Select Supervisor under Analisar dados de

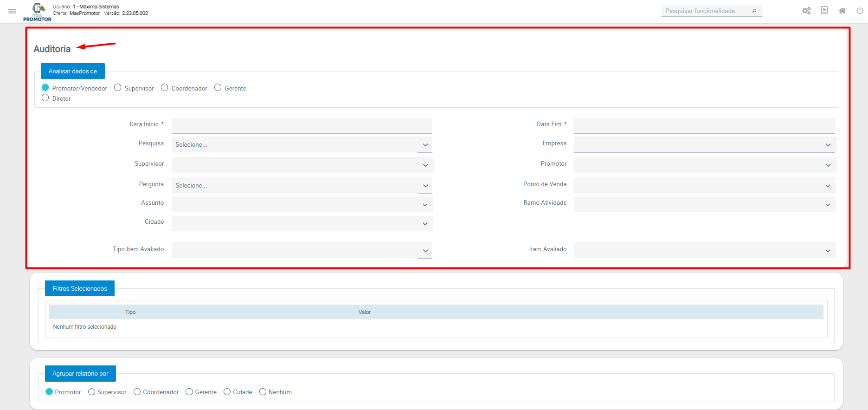click(x=118, y=88)
